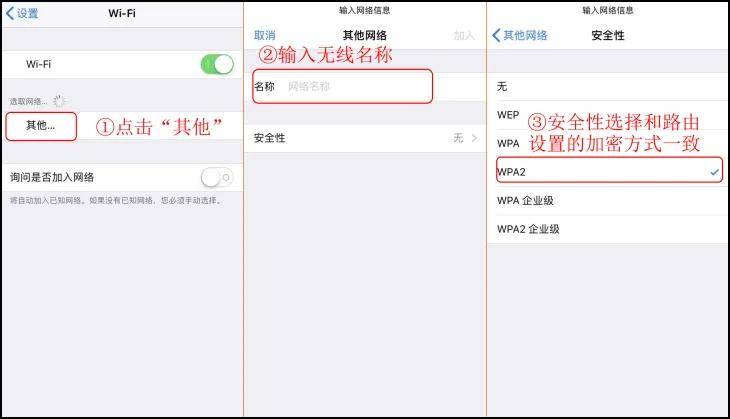
Task: Open the 安全性 setting in 其他网络
Action: coord(365,138)
